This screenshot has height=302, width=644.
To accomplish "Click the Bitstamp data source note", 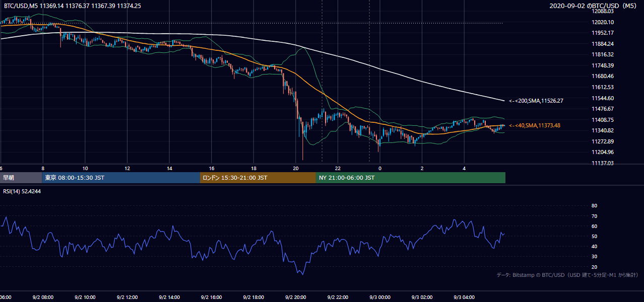I will 568,275.
